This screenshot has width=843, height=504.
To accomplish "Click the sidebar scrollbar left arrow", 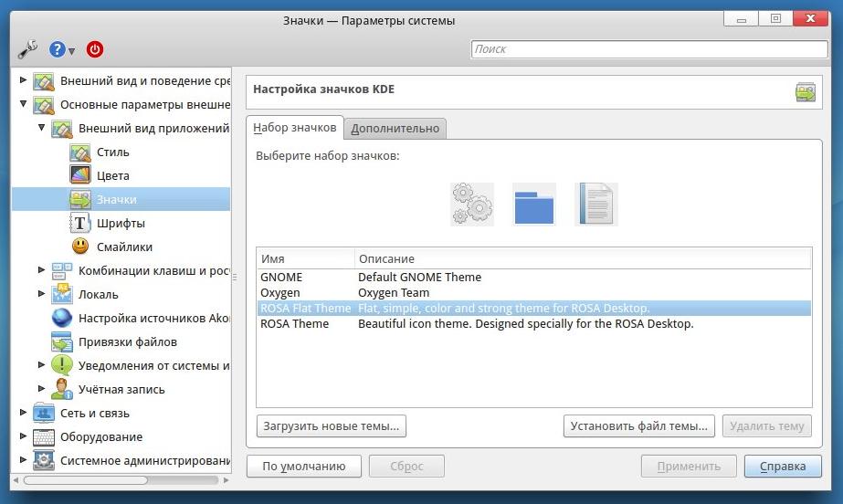I will tap(16, 480).
